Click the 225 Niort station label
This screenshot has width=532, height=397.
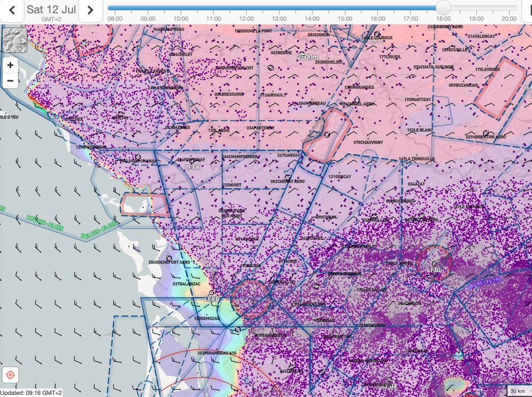click(232, 185)
